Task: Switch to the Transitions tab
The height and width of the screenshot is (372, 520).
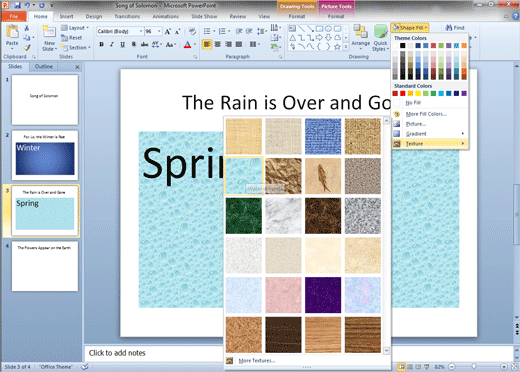Action: 127,16
